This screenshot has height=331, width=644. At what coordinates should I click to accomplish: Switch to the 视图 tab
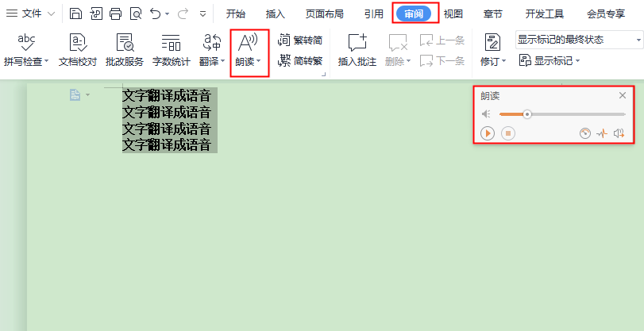pos(453,14)
